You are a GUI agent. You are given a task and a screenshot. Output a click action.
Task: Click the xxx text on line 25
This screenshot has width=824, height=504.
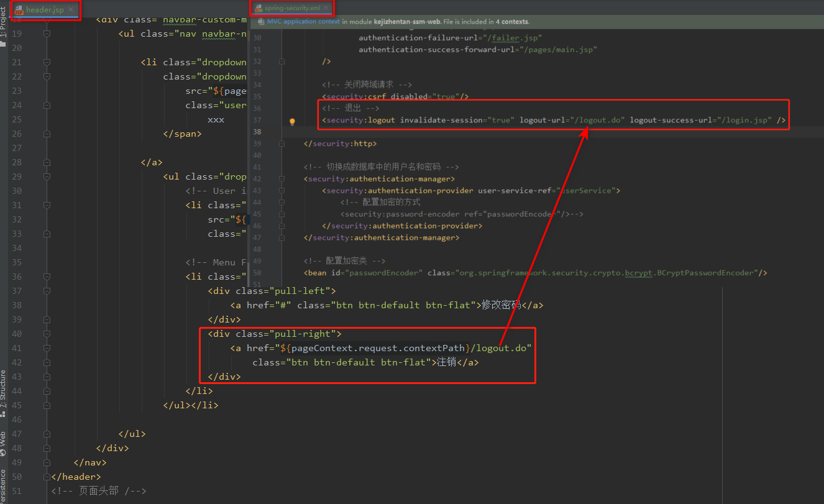tap(216, 119)
